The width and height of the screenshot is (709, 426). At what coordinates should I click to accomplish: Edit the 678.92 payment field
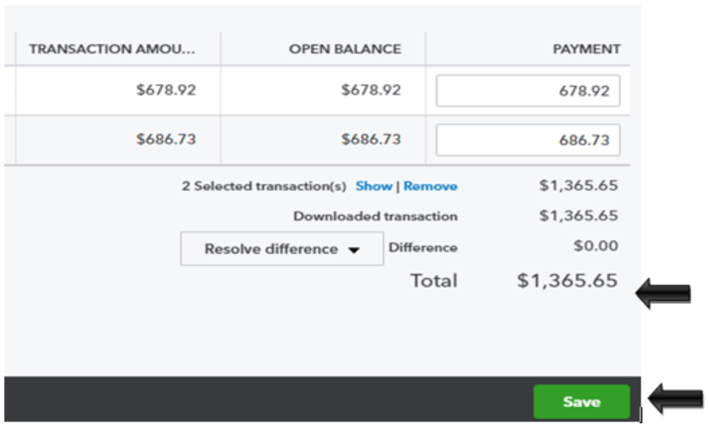tap(528, 91)
